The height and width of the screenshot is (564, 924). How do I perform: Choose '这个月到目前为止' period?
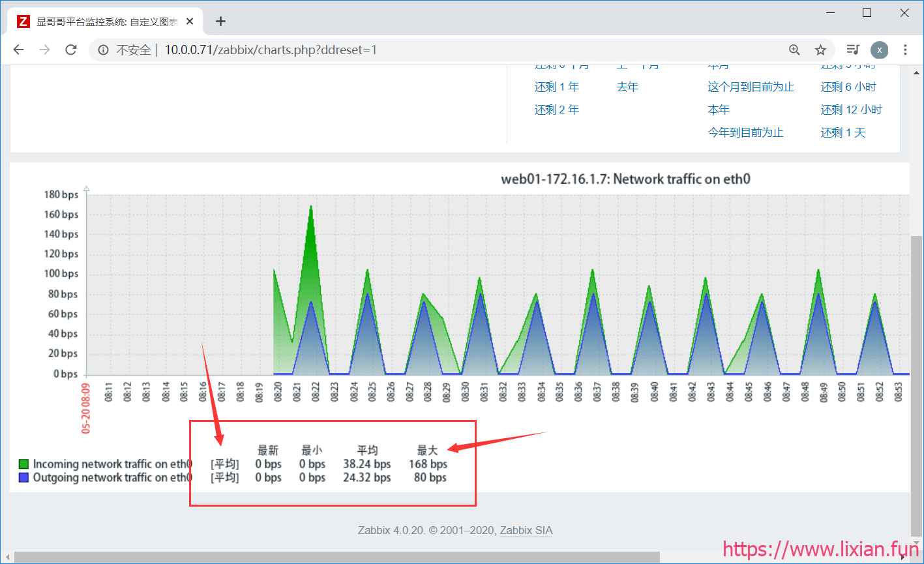[751, 87]
